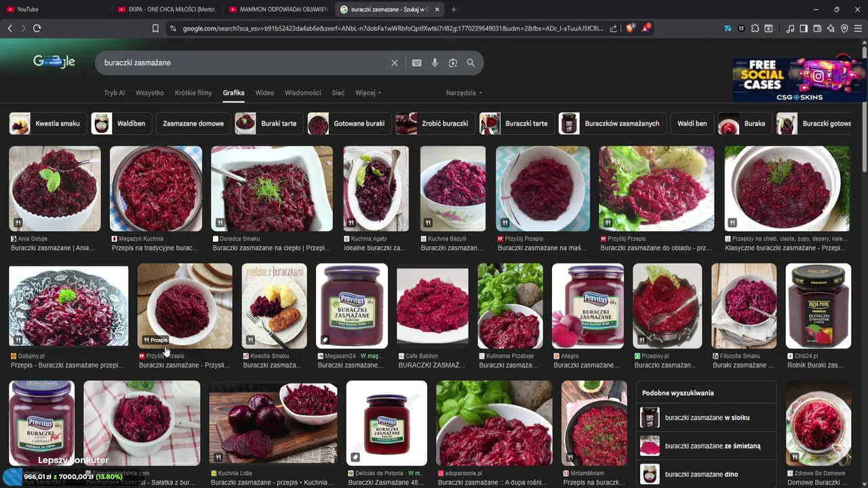This screenshot has width=868, height=488.
Task: Switch to the MAMMON ODPOWIADA tab
Action: pyautogui.click(x=278, y=9)
